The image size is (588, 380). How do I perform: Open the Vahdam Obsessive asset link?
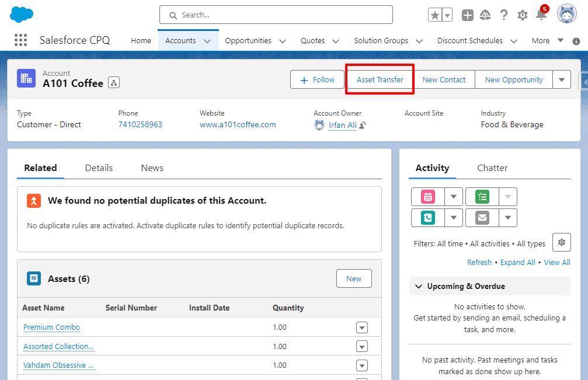click(x=58, y=365)
